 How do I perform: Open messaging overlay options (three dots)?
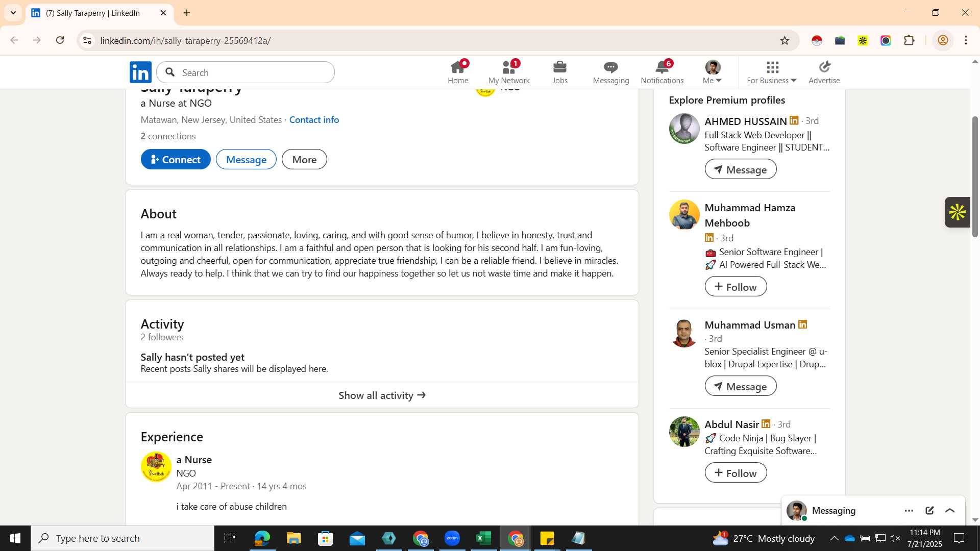coord(909,511)
